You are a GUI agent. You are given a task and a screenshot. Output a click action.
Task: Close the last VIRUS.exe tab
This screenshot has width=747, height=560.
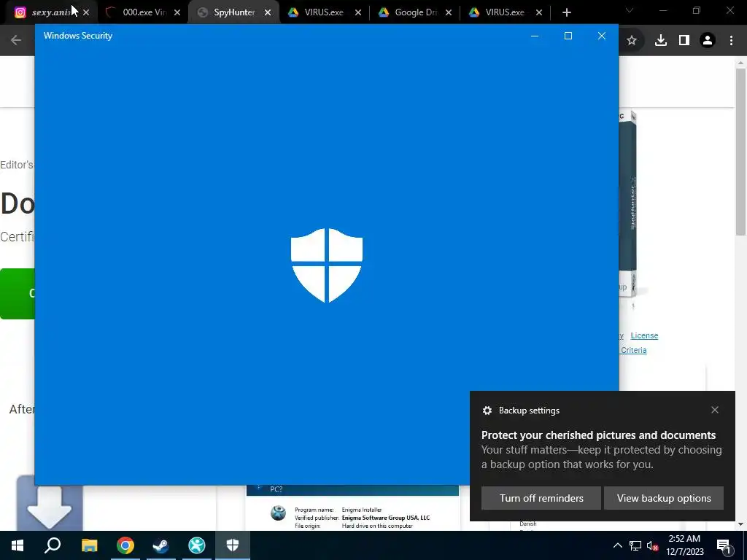tap(539, 12)
